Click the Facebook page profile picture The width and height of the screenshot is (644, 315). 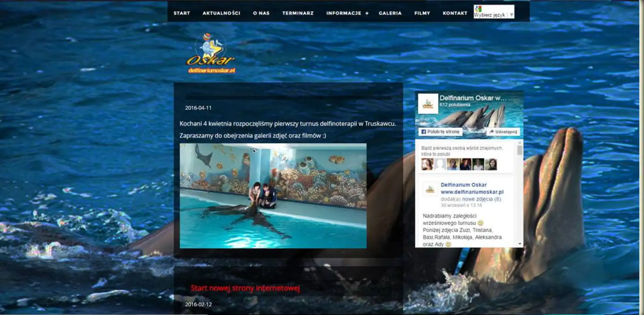pyautogui.click(x=428, y=104)
